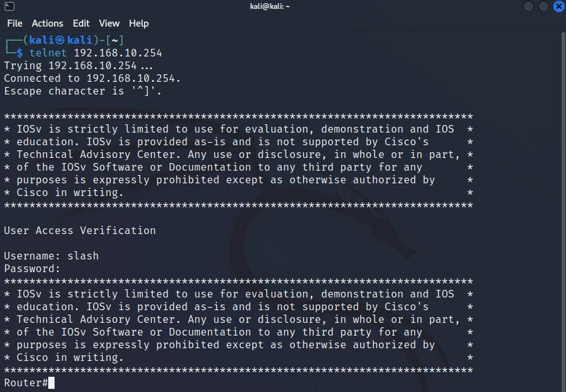Click the terminal window icon in title bar
Screen dimensions: 566x392
(8, 6)
